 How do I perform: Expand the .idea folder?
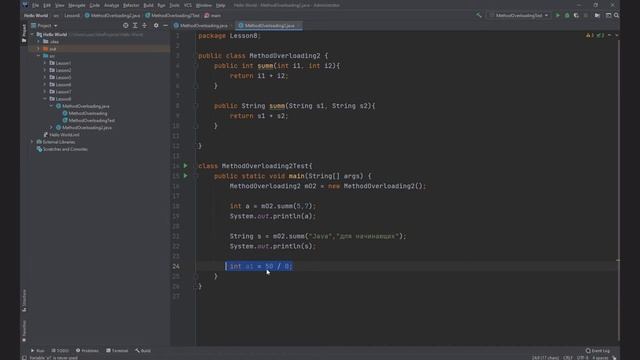[x=39, y=42]
